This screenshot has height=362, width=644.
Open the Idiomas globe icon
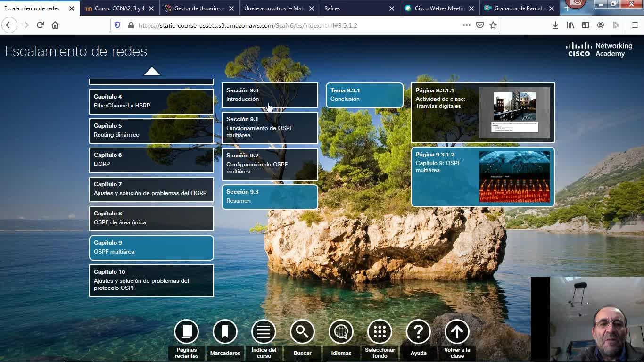click(341, 332)
